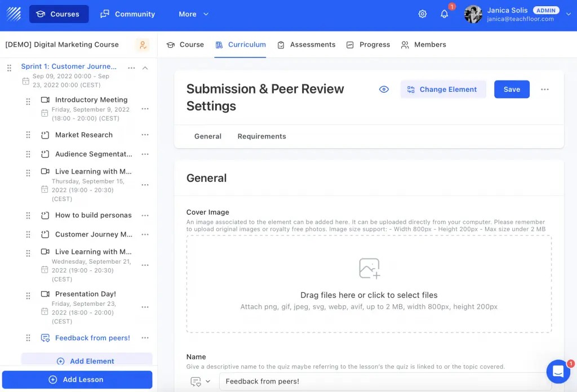The height and width of the screenshot is (392, 577).
Task: Switch to the General settings tab
Action: [x=208, y=136]
